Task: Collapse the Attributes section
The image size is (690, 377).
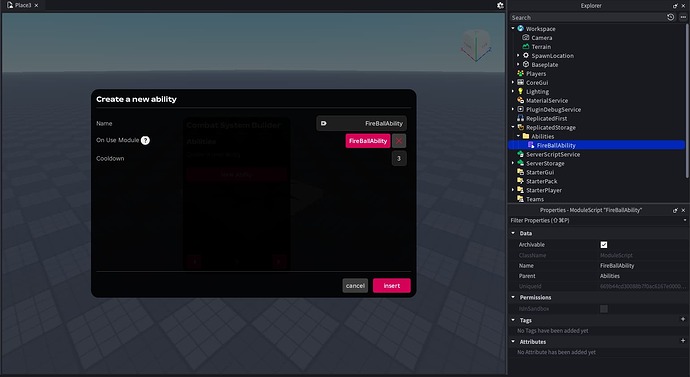Action: (513, 341)
